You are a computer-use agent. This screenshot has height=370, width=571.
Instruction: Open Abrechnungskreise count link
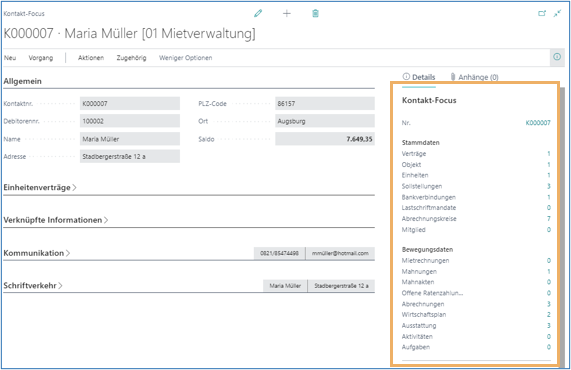tap(548, 219)
